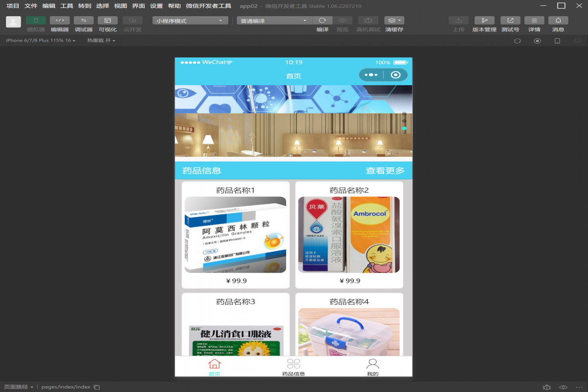Screen dimensions: 588x392
Task: Switch to the 药品信息 bottom tab
Action: [294, 367]
